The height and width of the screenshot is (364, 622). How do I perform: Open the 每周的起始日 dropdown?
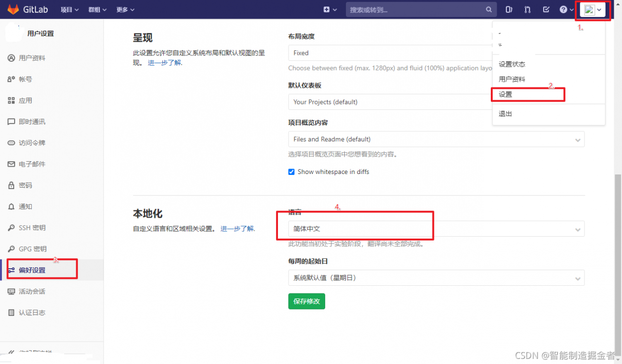click(436, 278)
